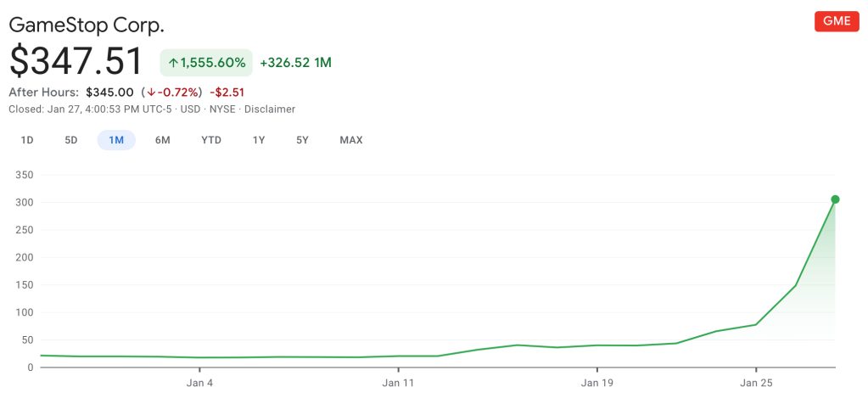Switch to the 5D time range
The height and width of the screenshot is (404, 868).
click(x=71, y=140)
